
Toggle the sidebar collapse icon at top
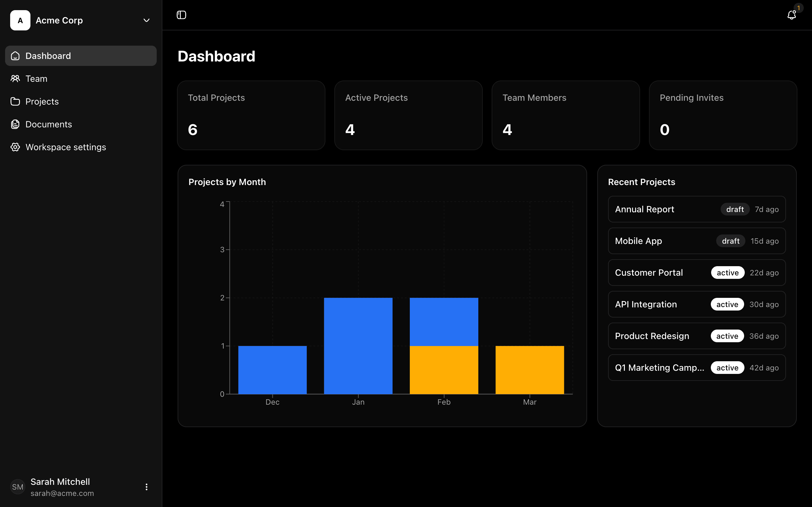(181, 15)
